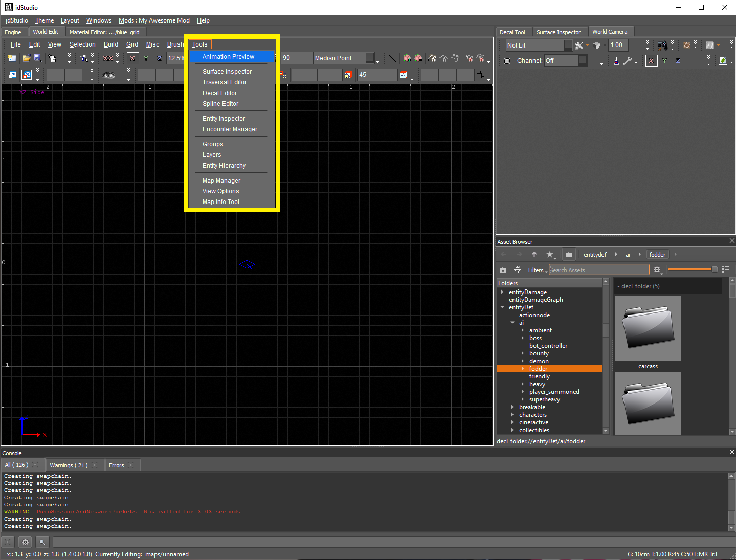Toggle the X axis lock in World Edit
Screen dimensions: 736x560
click(x=132, y=58)
